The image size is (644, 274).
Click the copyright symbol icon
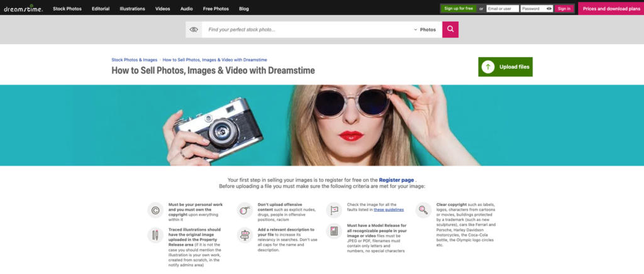point(155,211)
